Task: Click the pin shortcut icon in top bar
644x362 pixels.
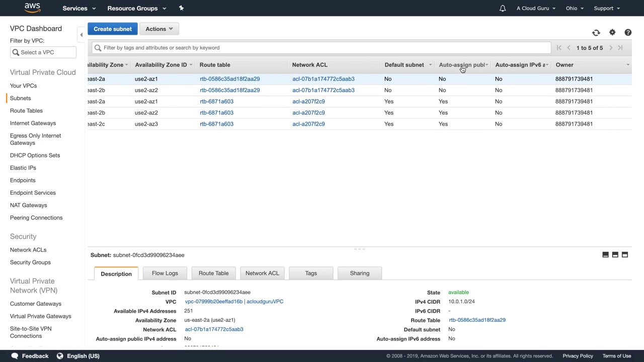Action: (x=181, y=8)
